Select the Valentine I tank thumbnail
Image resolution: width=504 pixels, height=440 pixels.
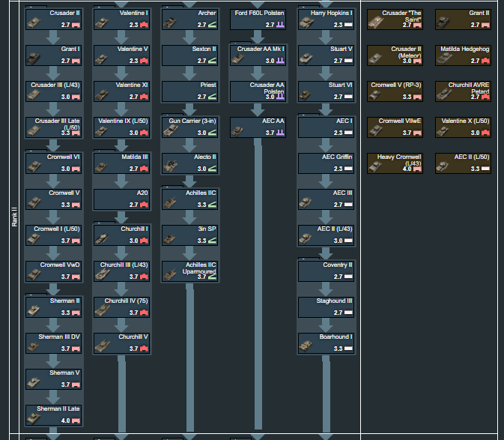click(103, 22)
